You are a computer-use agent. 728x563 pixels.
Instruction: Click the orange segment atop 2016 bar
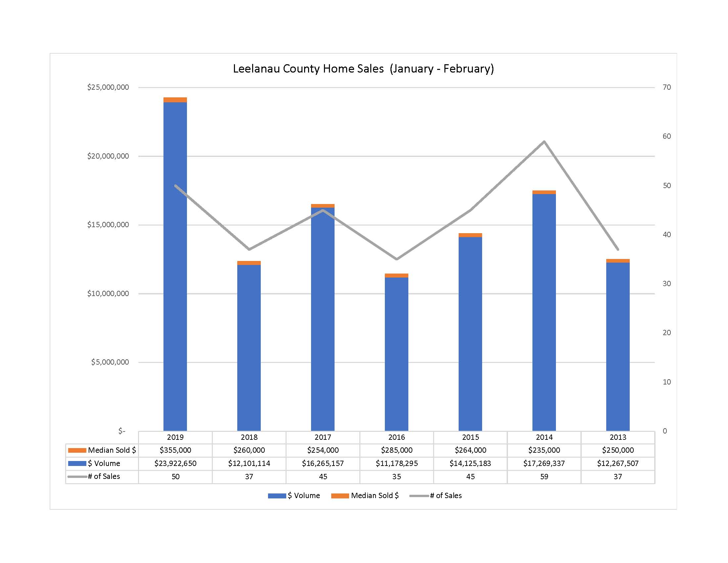pos(396,276)
